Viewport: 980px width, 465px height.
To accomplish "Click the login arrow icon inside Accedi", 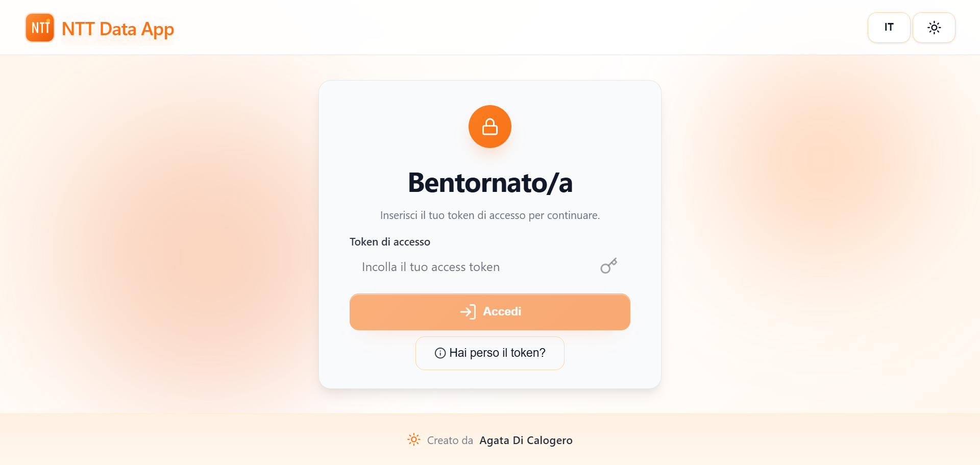I will [468, 312].
